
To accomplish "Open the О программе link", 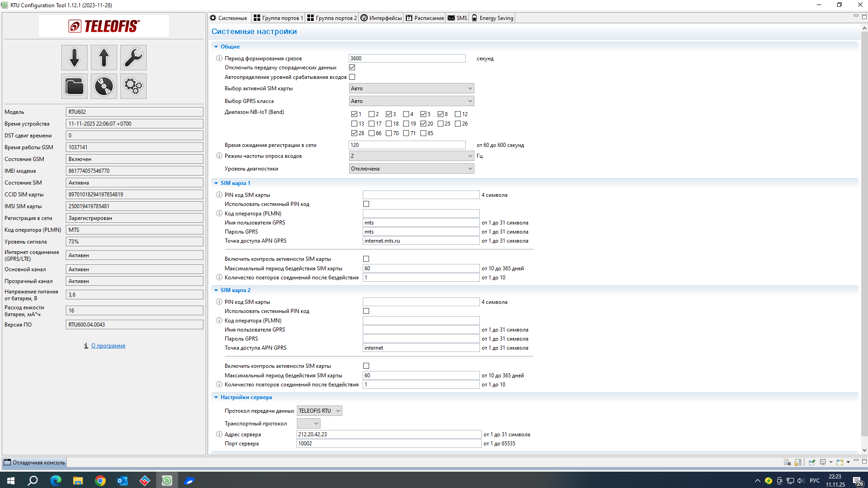I will (108, 346).
